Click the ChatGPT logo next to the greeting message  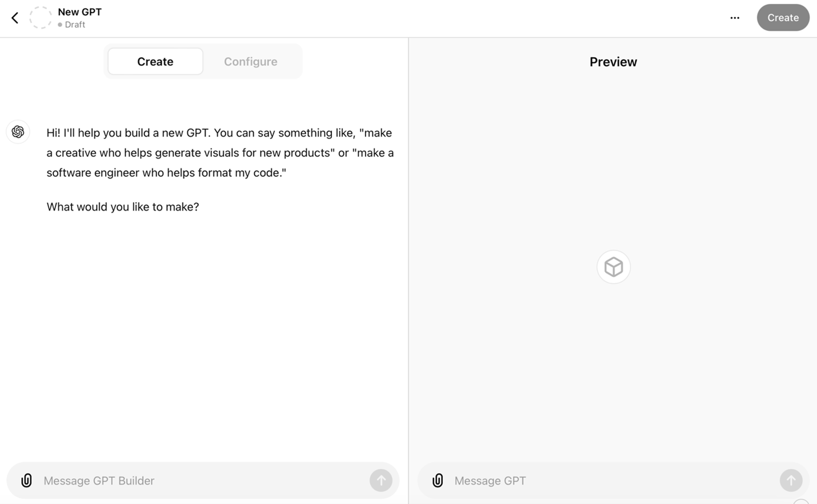tap(18, 131)
